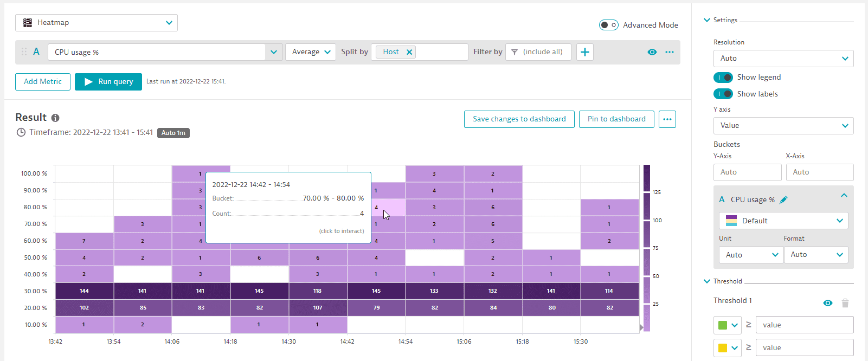Open the green threshold color picker
The image size is (868, 361).
727,325
